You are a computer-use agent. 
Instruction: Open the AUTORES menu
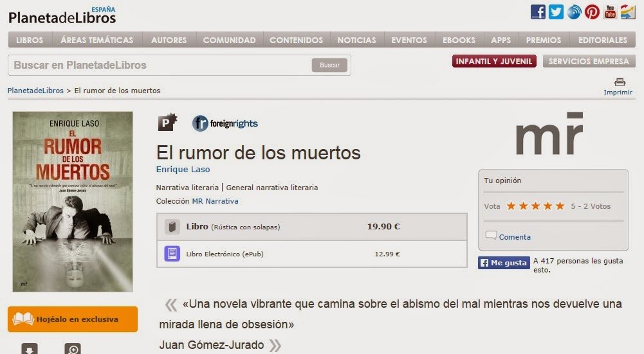point(169,40)
